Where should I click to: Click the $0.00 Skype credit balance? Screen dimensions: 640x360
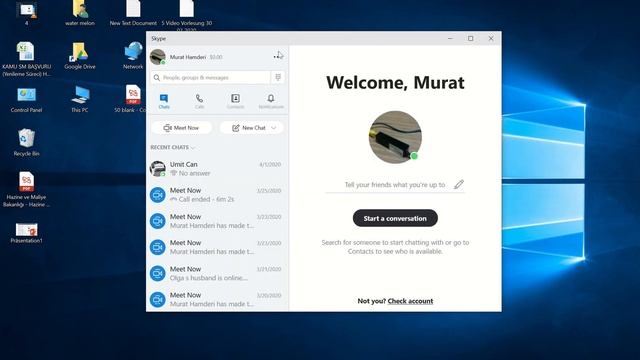(x=216, y=57)
